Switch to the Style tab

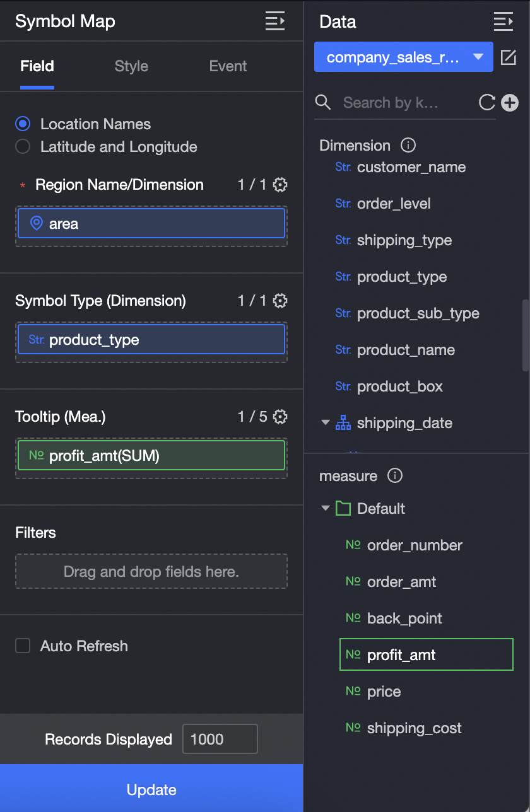coord(131,66)
